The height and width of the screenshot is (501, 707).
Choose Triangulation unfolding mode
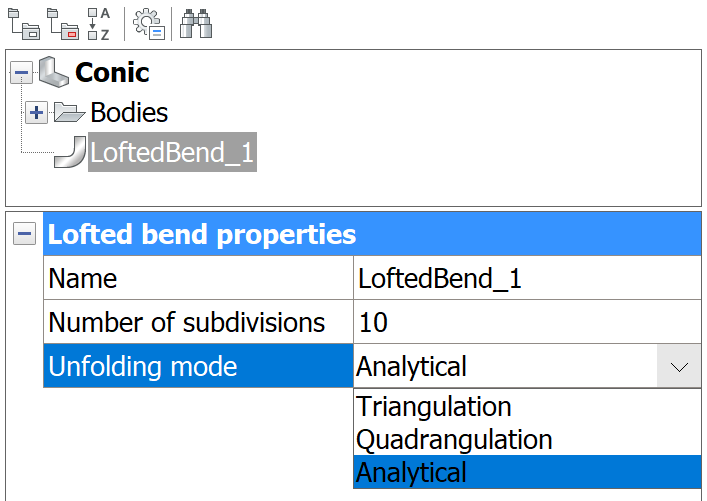click(434, 407)
